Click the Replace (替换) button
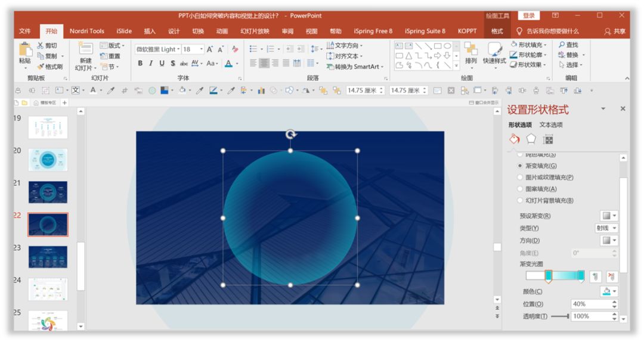The width and height of the screenshot is (644, 342). (x=571, y=55)
